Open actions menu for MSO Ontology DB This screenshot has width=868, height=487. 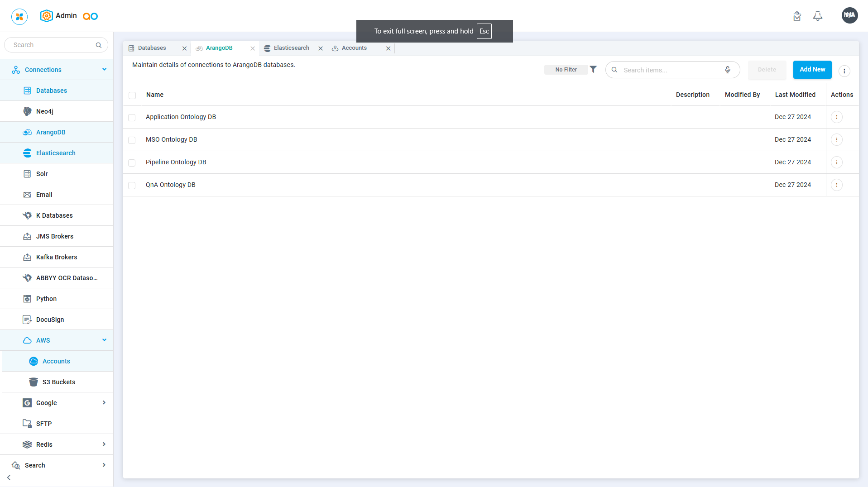836,140
